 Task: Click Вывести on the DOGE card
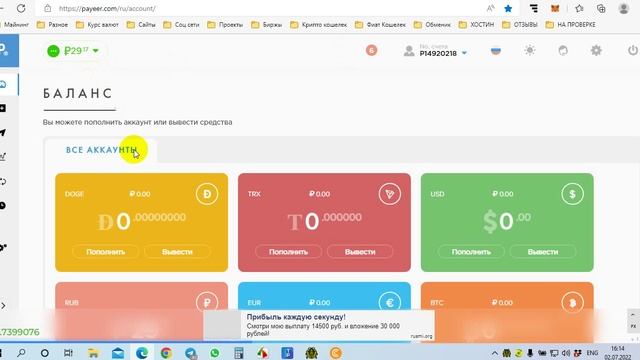[177, 252]
